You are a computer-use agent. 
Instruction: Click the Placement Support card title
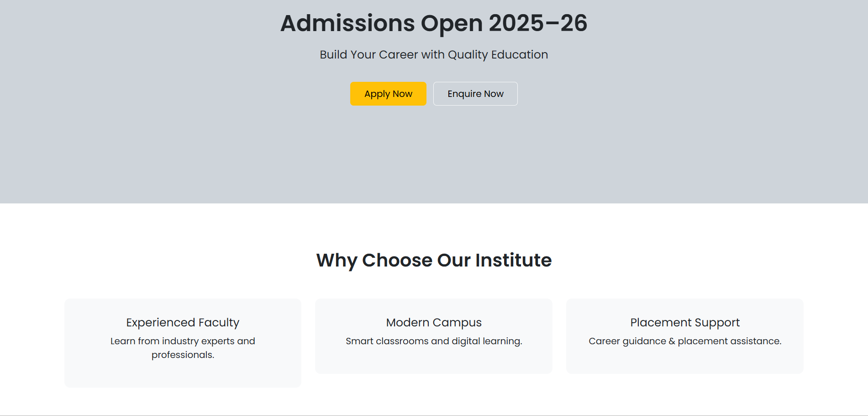click(x=684, y=322)
